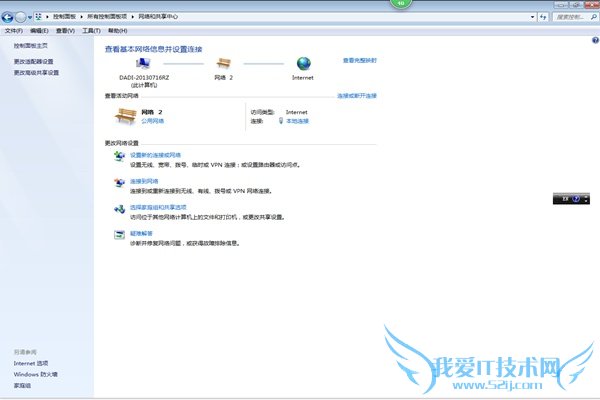Open 控制面板主页 link in sidebar
The height and width of the screenshot is (400, 600).
[x=31, y=46]
